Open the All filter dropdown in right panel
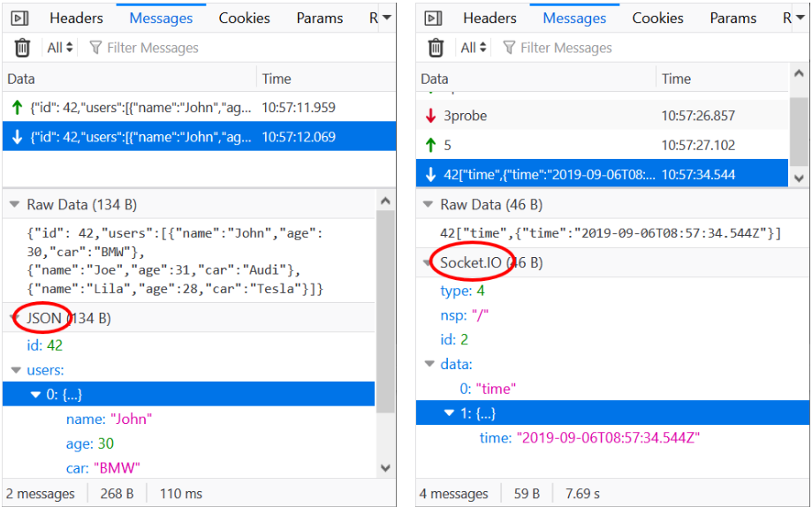Image resolution: width=812 pixels, height=507 pixels. click(474, 48)
